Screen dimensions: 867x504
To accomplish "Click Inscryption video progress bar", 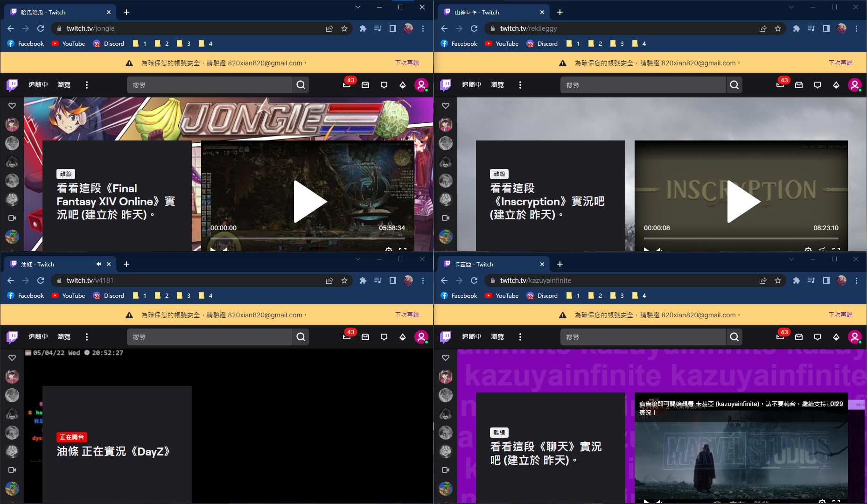I will [x=741, y=238].
